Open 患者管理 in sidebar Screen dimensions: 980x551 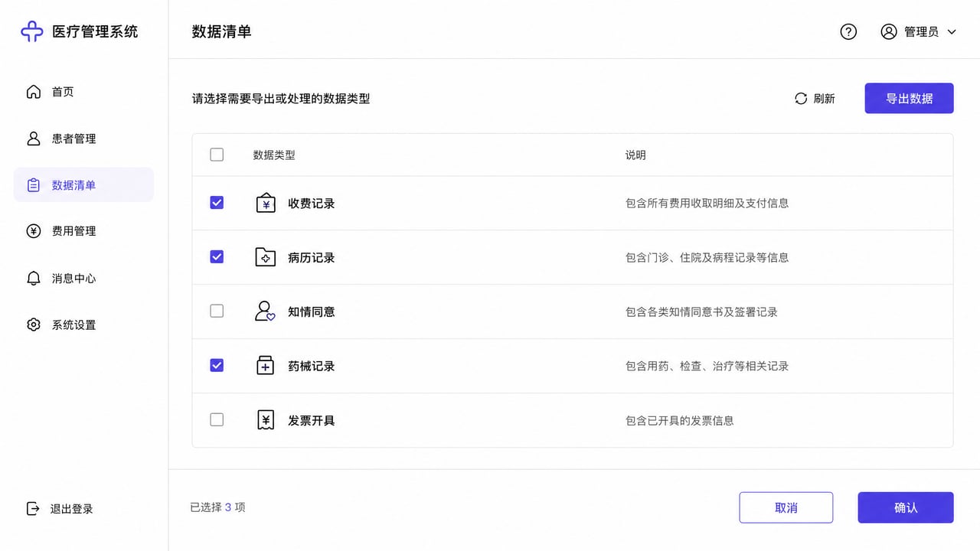83,139
